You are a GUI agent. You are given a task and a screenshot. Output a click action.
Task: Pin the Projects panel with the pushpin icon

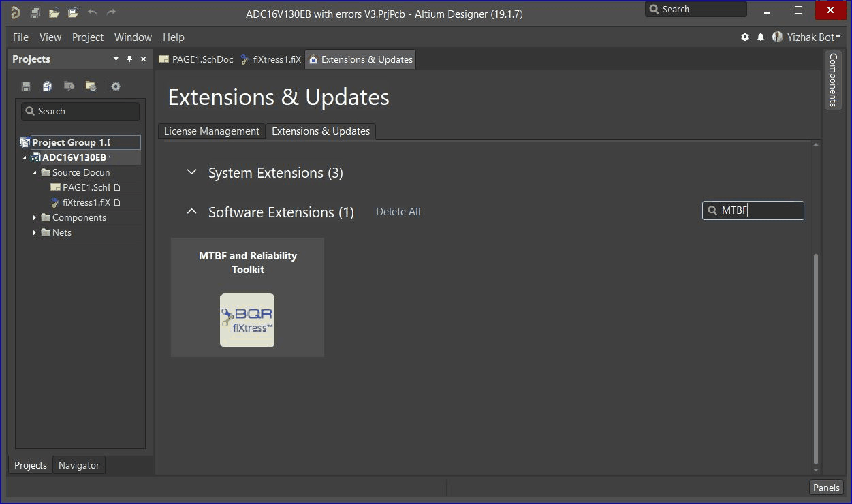[129, 59]
